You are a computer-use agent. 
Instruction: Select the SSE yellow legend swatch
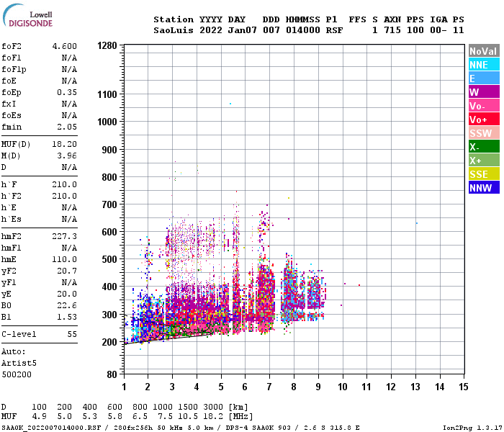(x=484, y=174)
